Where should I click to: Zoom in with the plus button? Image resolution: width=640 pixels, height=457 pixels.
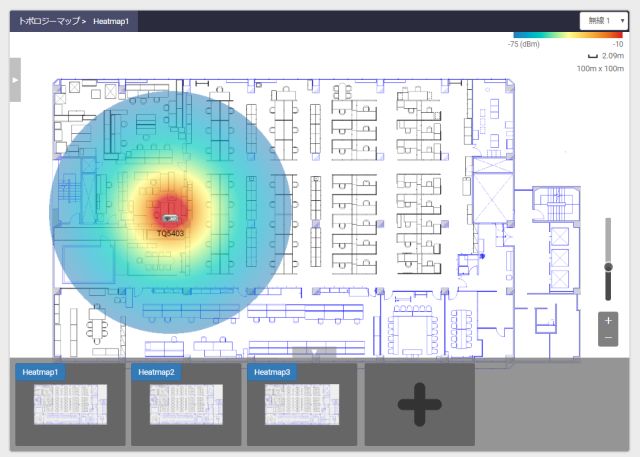coord(608,321)
